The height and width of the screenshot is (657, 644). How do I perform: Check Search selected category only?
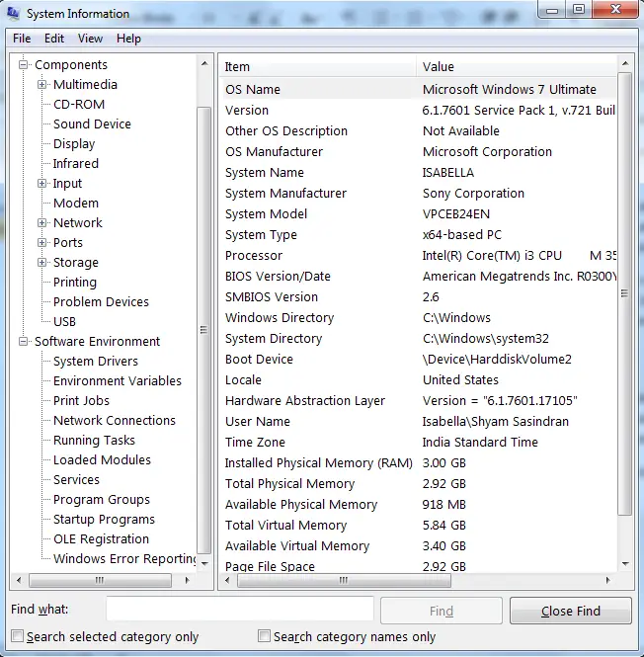(x=17, y=636)
